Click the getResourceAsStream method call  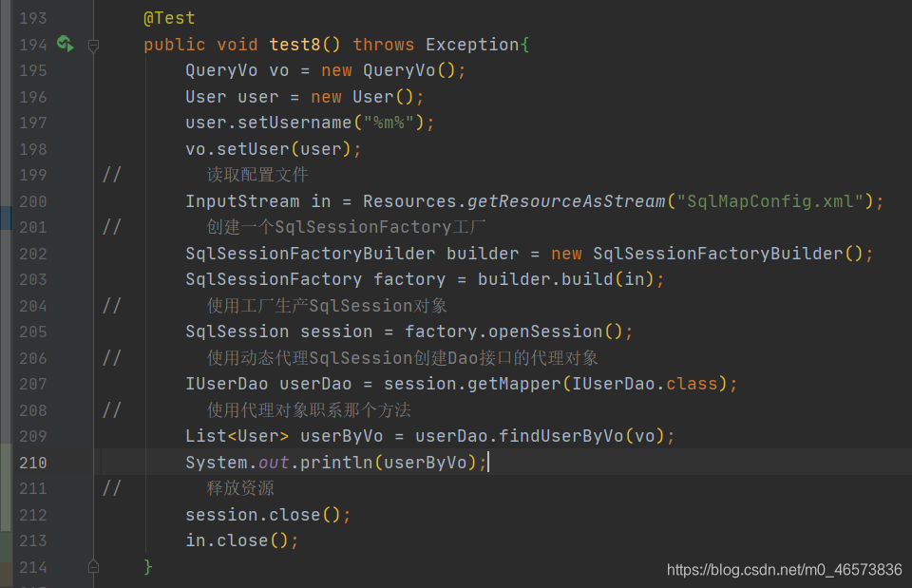(x=566, y=201)
